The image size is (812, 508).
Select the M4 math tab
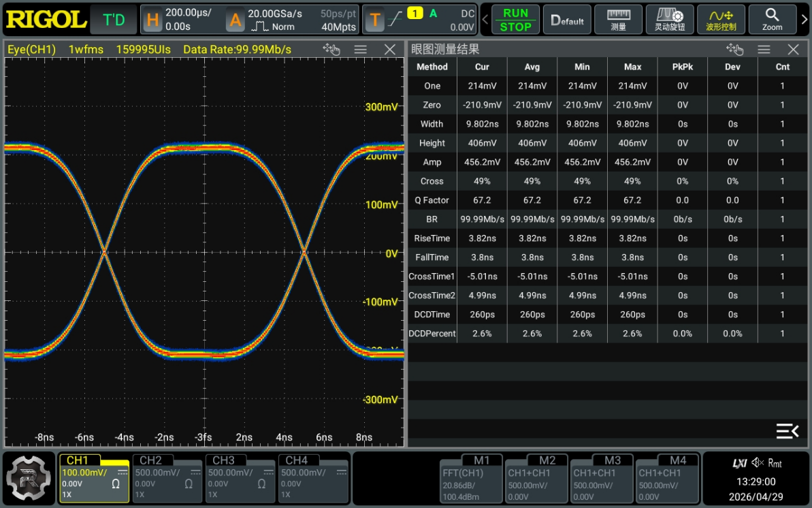(x=667, y=478)
